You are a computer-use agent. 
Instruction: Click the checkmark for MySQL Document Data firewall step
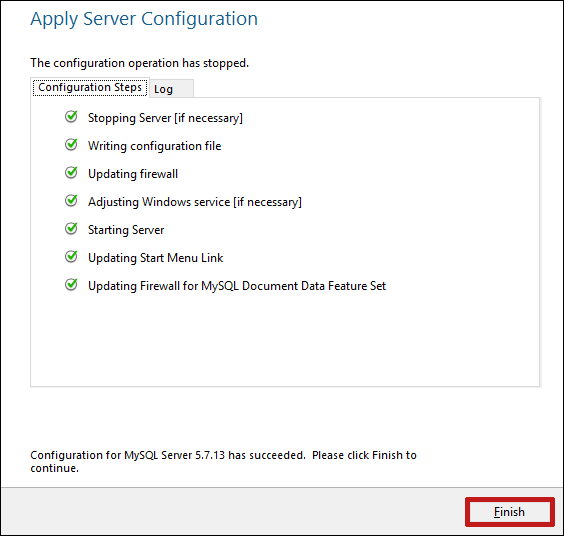click(x=71, y=285)
